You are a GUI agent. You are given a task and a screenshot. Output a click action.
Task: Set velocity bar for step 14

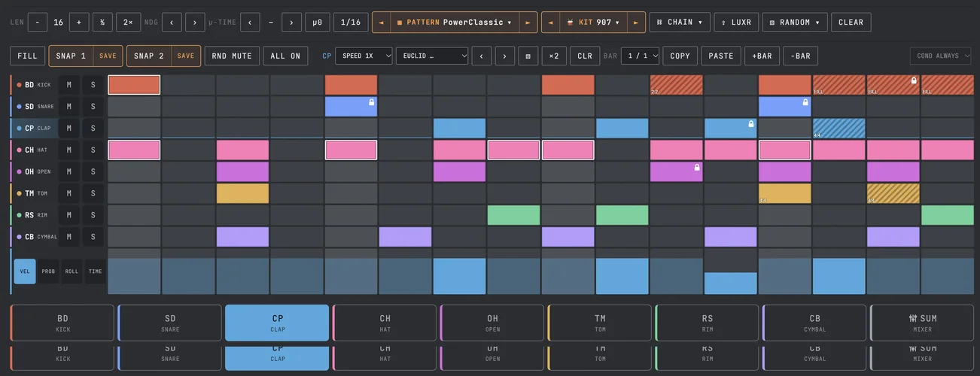(838, 271)
